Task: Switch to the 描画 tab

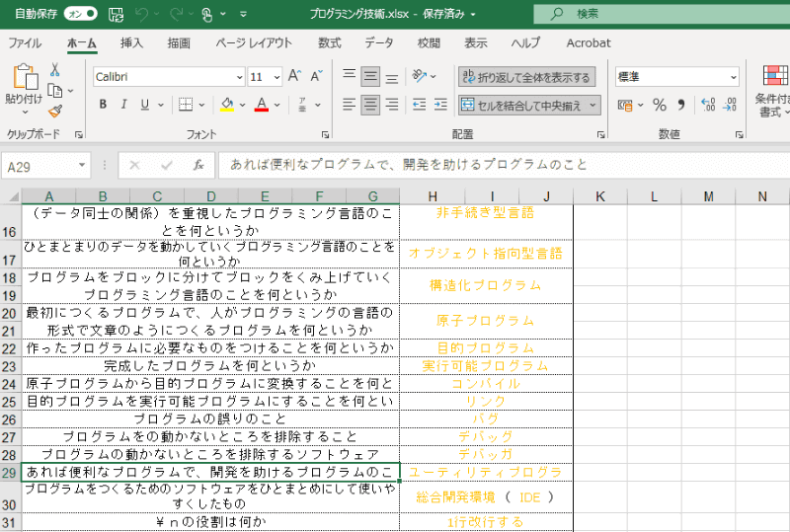Action: point(179,42)
